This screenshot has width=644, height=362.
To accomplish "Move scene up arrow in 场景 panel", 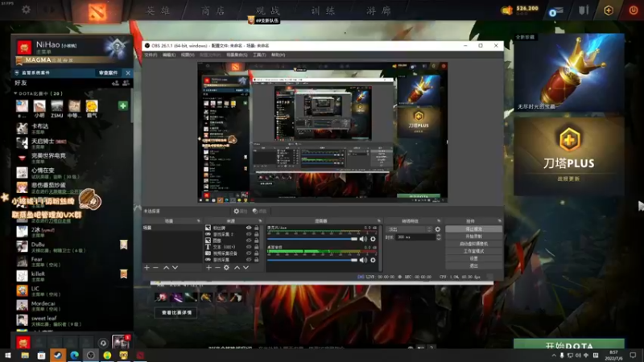I will (x=166, y=268).
